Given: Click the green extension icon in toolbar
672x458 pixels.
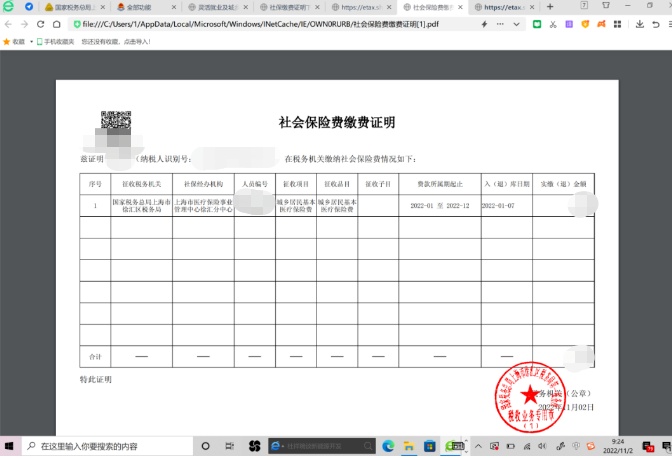Looking at the screenshot, I should (x=537, y=24).
